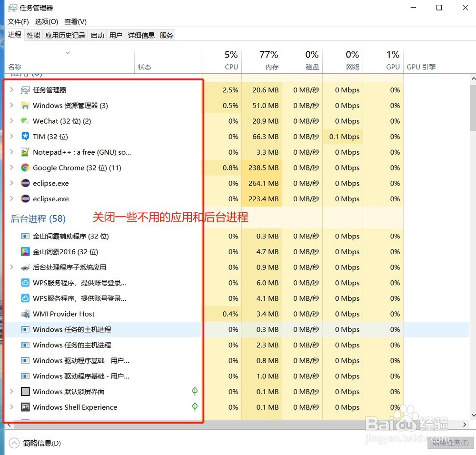Expand the 任务管理器 process group
The height and width of the screenshot is (455, 476).
[x=11, y=89]
